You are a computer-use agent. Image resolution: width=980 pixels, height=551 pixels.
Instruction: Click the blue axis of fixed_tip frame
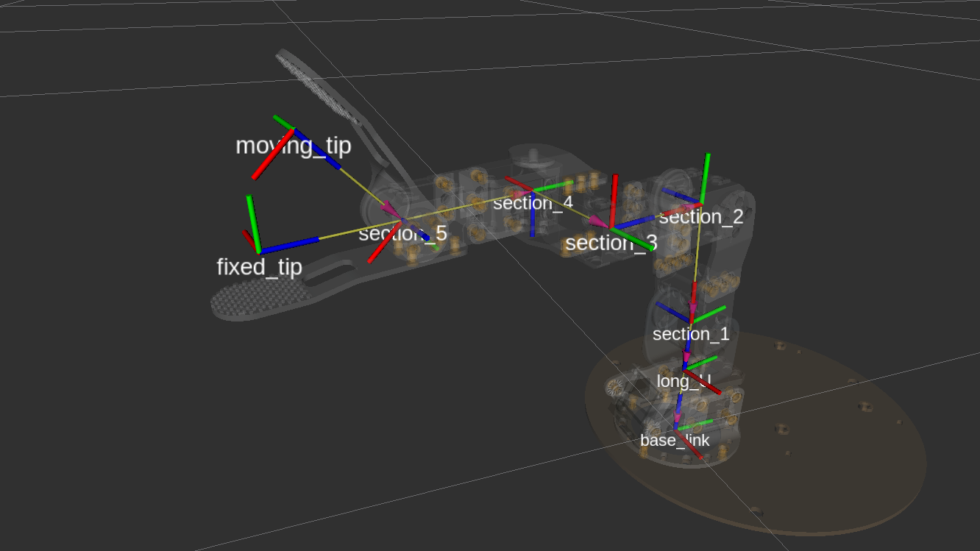point(291,245)
